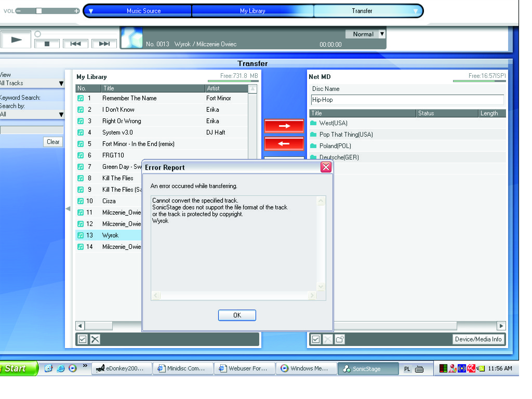Sort My Library by Artist column
The width and height of the screenshot is (532, 399).
[227, 88]
